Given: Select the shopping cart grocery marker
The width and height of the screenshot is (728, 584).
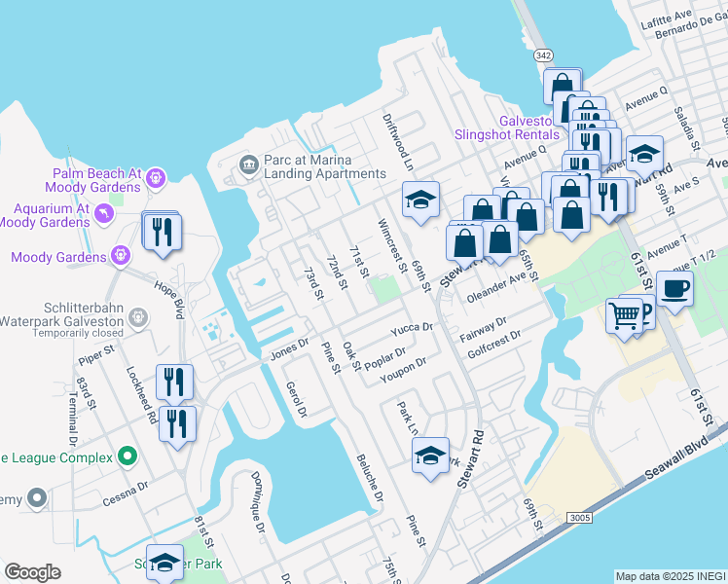Looking at the screenshot, I should click(625, 319).
